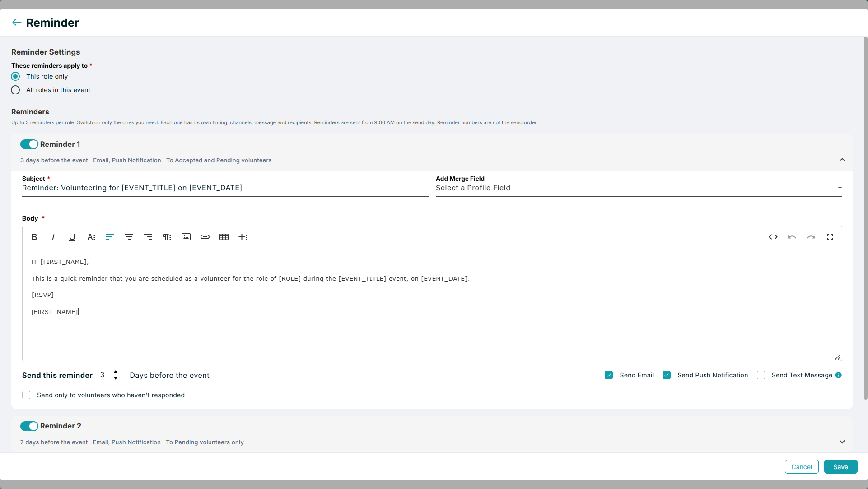
Task: Click the insert link icon
Action: 205,237
